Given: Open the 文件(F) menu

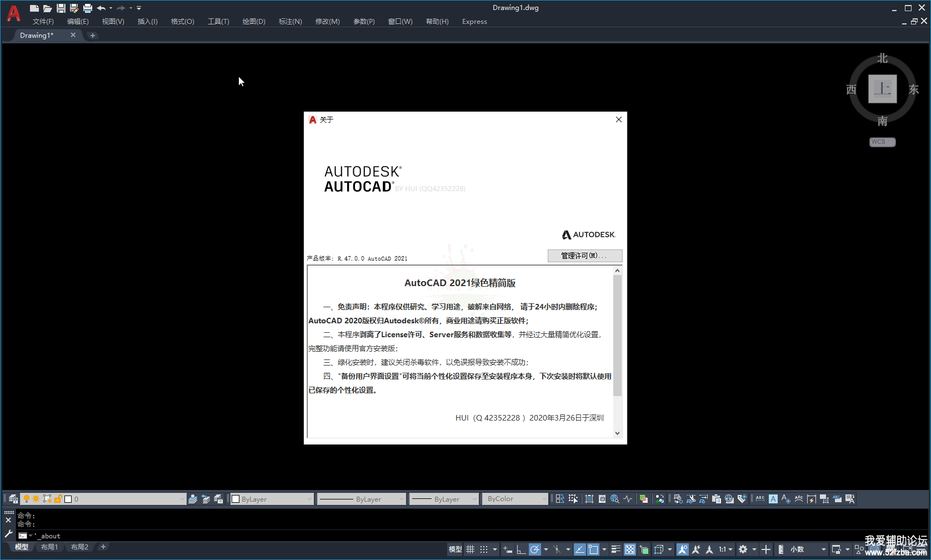Looking at the screenshot, I should click(x=43, y=22).
